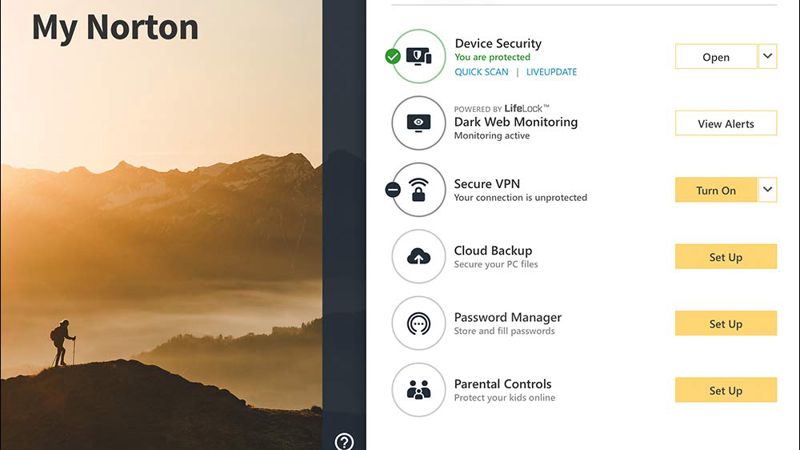Viewport: 800px width, 450px height.
Task: Click the Password Manager icon
Action: [x=418, y=323]
